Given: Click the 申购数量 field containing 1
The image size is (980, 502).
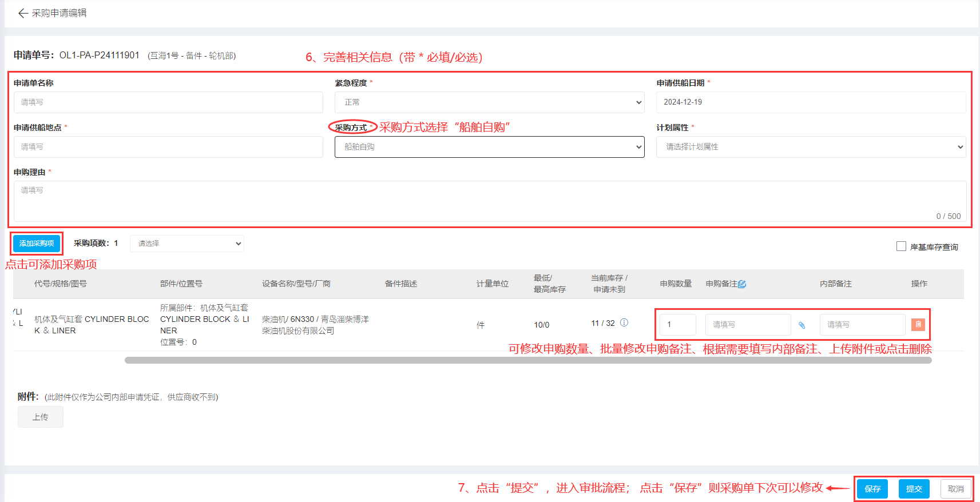Looking at the screenshot, I should click(x=678, y=325).
